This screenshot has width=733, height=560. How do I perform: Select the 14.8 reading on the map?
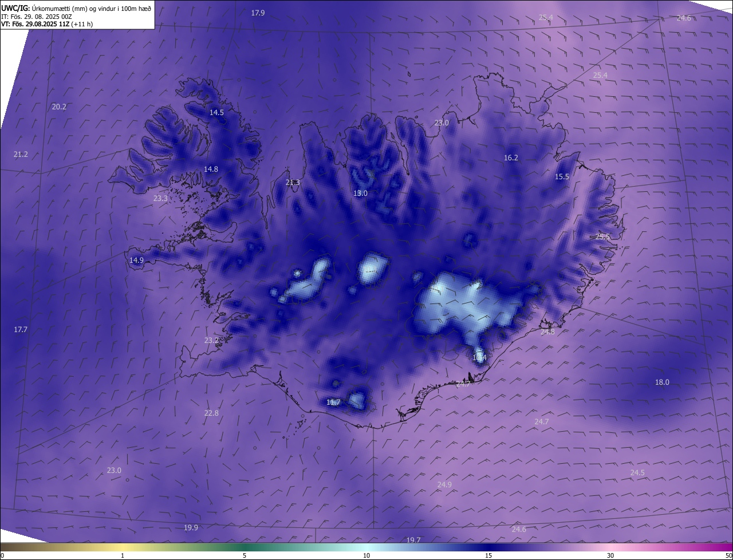[211, 169]
